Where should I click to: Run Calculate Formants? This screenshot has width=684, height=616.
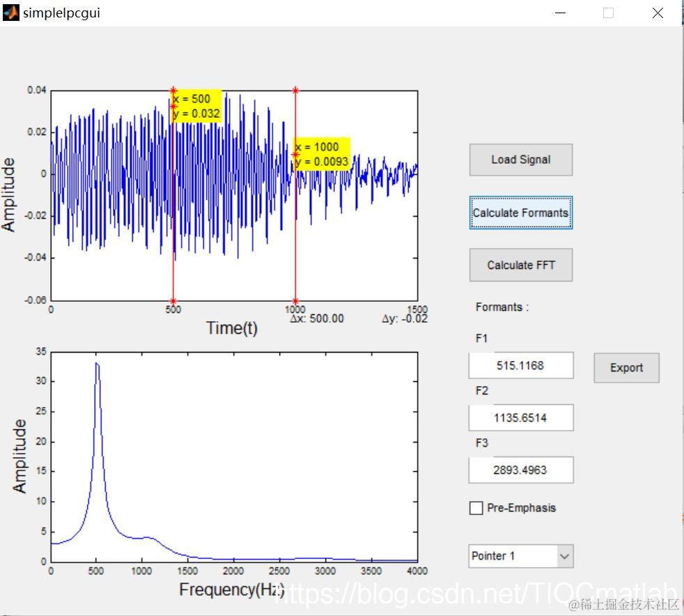[x=521, y=213]
